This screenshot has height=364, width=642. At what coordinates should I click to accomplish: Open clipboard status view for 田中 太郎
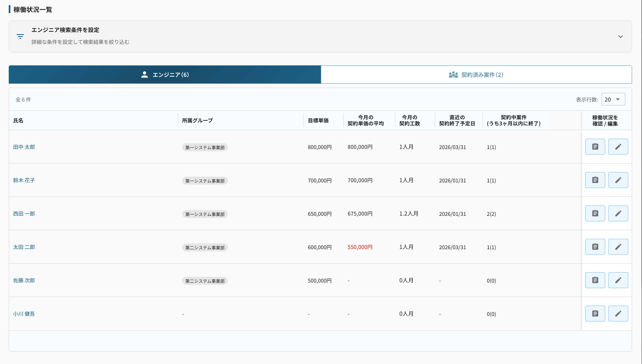[x=595, y=147]
